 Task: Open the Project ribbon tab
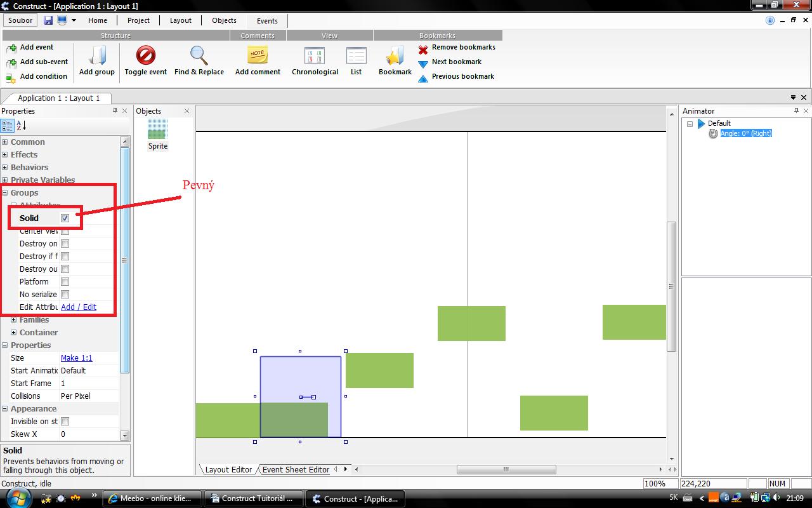138,20
